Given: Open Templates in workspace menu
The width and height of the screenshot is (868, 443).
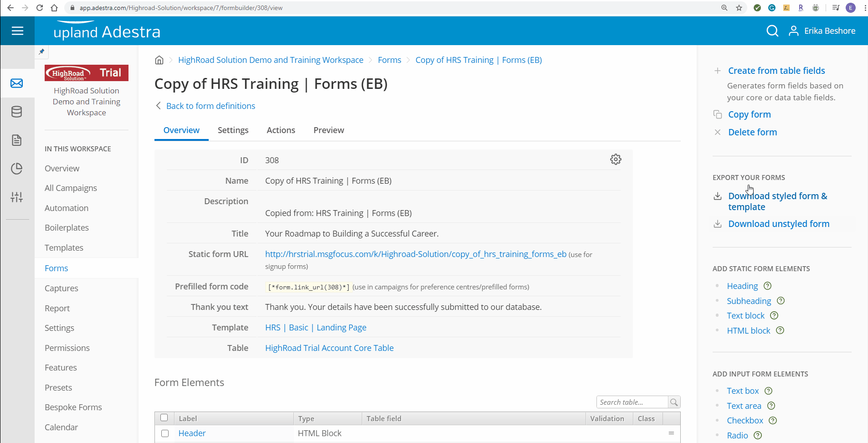Looking at the screenshot, I should [64, 248].
